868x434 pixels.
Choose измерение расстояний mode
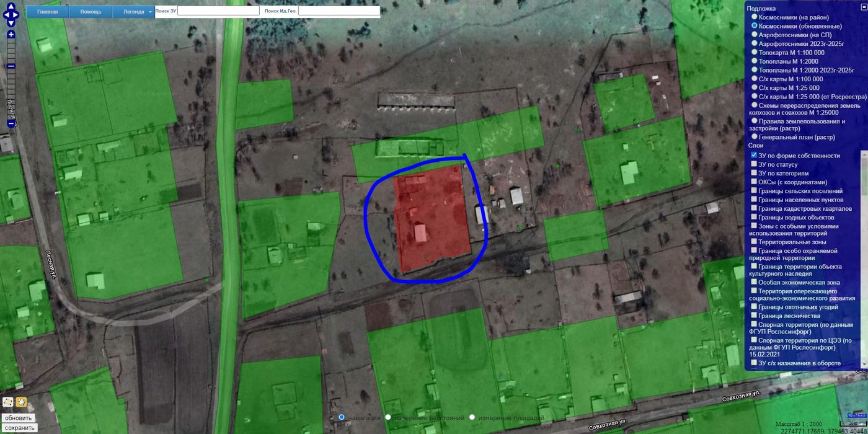coord(389,418)
